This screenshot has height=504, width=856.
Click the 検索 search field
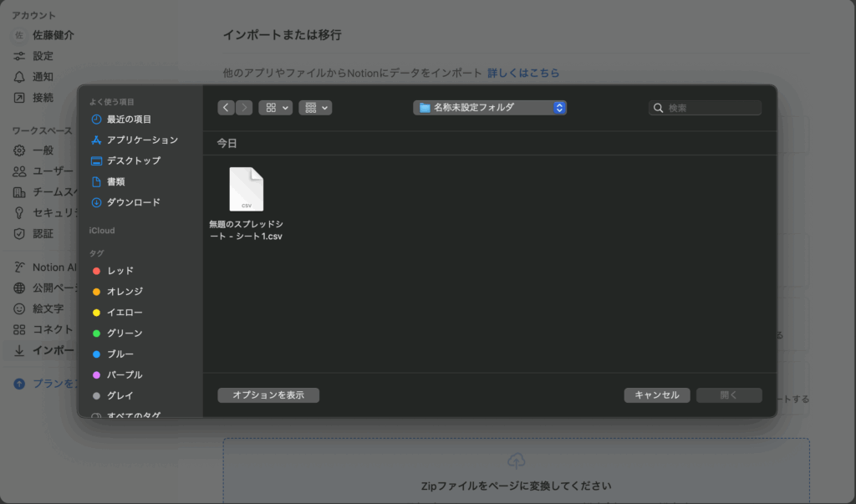(x=712, y=108)
